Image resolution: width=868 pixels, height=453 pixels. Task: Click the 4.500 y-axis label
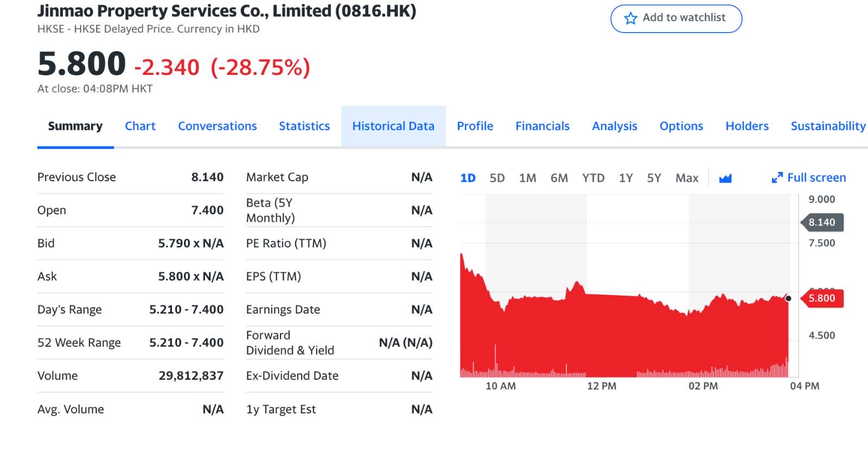click(822, 335)
